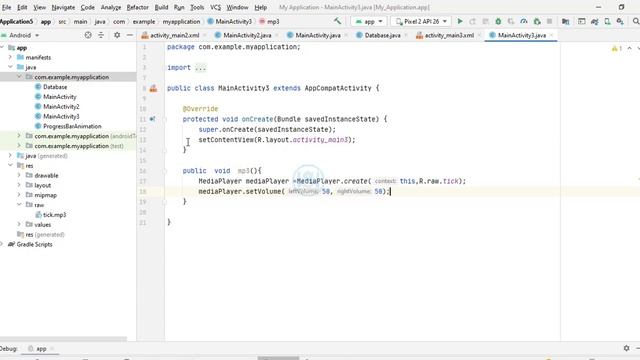Click the Make Project hammer icon

pyautogui.click(x=337, y=21)
